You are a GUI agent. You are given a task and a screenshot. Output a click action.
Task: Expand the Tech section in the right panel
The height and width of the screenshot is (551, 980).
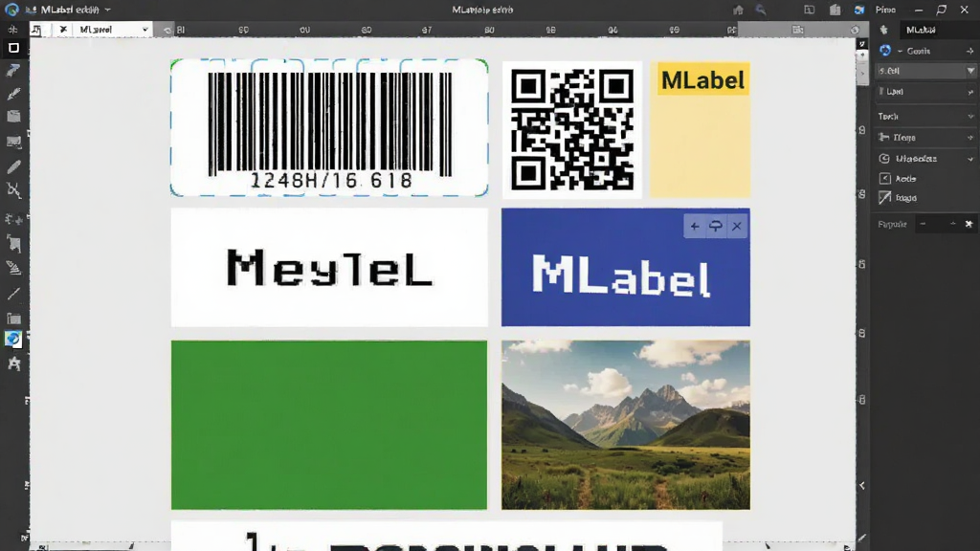(925, 116)
